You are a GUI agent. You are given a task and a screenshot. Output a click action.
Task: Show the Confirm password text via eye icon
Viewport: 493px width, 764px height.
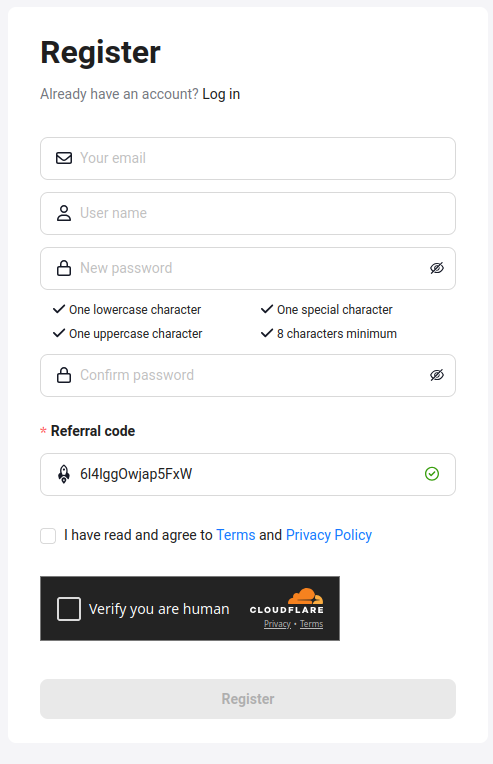point(437,375)
